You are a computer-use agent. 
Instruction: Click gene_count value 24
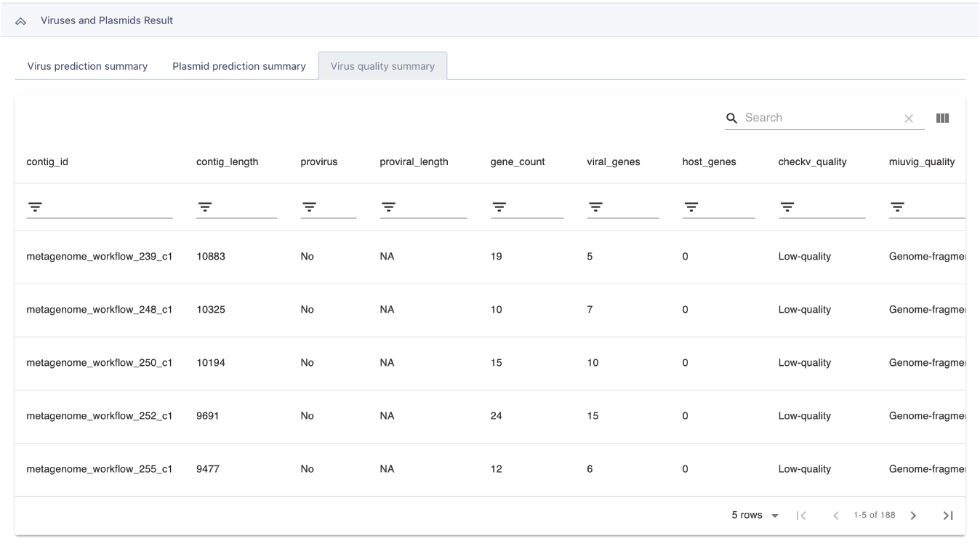(497, 416)
